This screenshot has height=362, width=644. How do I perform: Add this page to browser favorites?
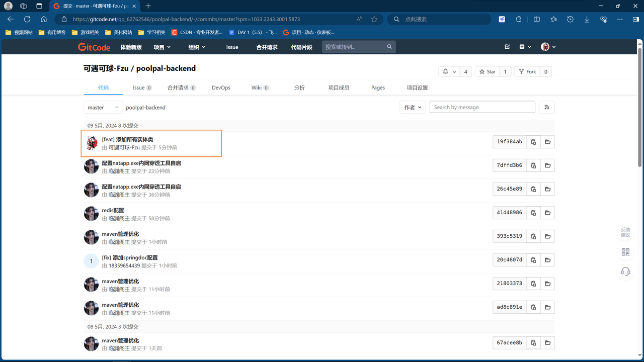pyautogui.click(x=374, y=19)
